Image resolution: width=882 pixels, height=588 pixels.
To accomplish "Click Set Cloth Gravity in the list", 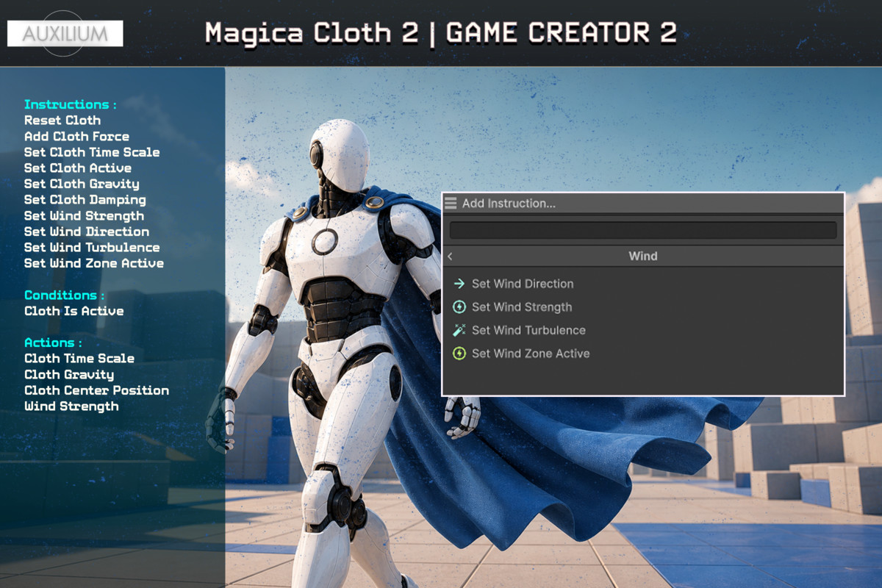I will [82, 184].
